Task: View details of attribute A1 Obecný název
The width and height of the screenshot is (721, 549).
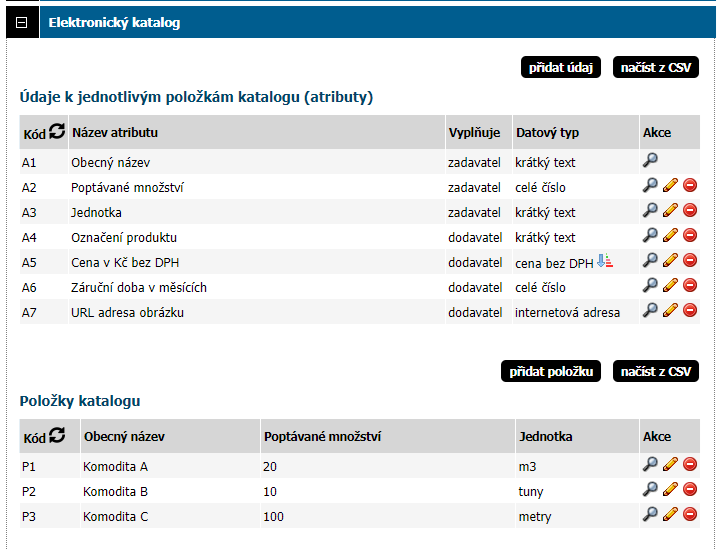Action: 650,160
